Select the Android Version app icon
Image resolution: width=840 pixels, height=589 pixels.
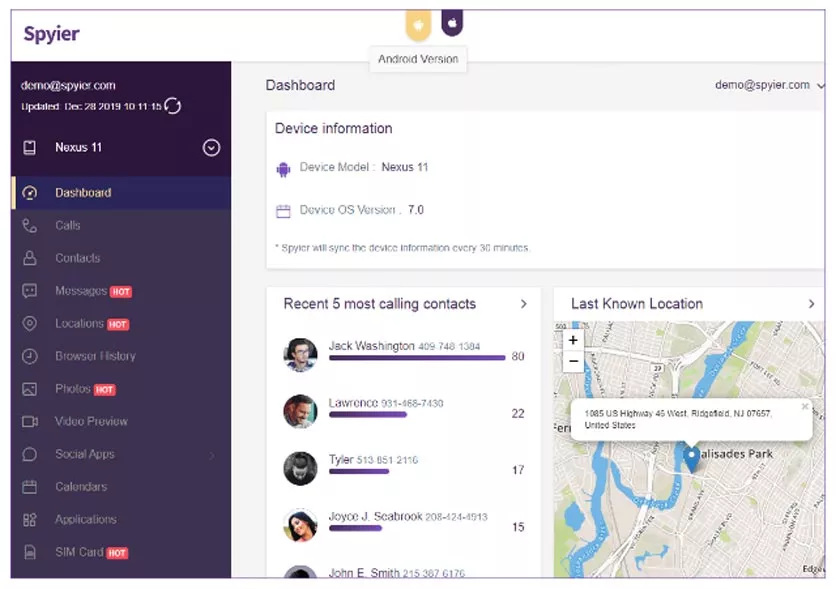pos(418,25)
